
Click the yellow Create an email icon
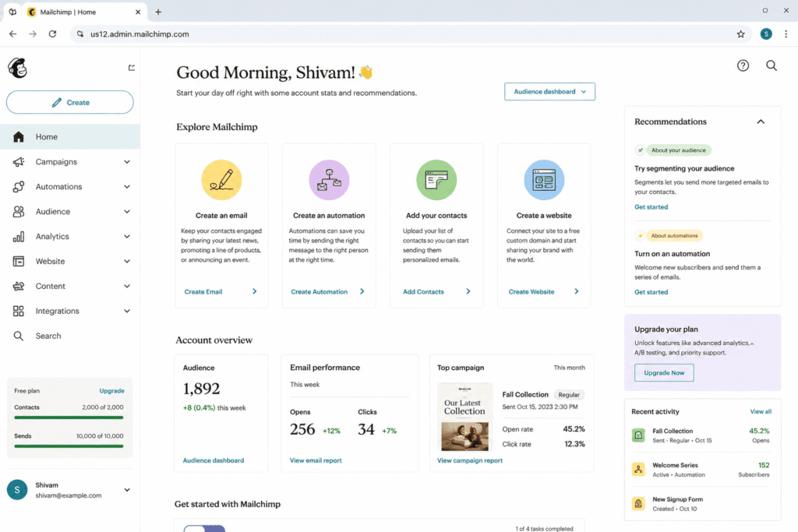[221, 180]
